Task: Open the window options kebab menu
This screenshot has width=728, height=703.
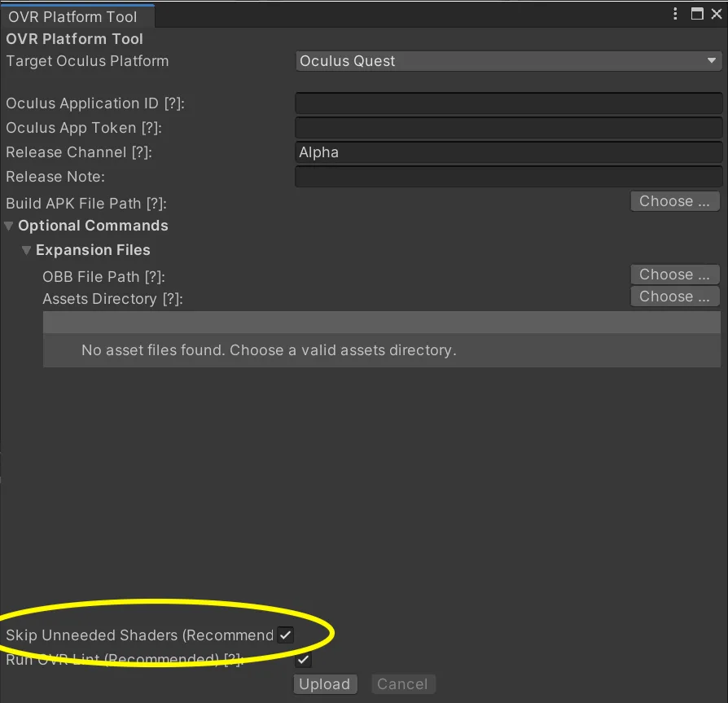Action: (x=675, y=14)
